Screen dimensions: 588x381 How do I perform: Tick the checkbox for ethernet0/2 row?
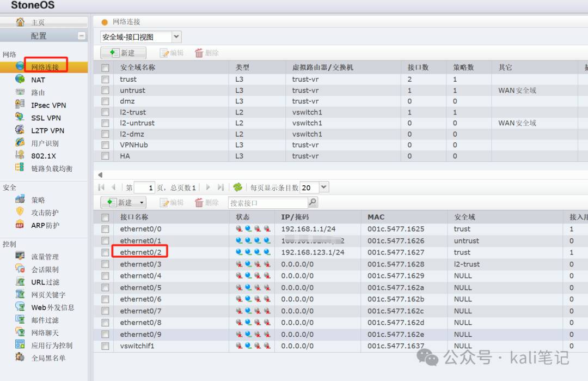click(106, 252)
